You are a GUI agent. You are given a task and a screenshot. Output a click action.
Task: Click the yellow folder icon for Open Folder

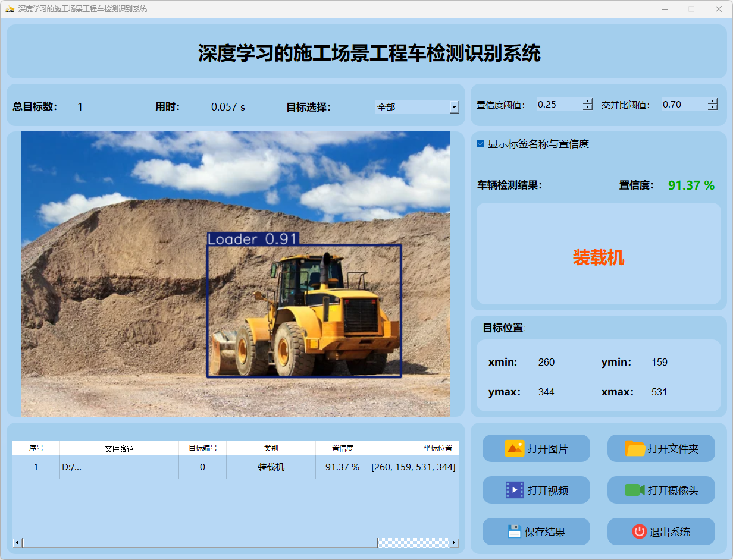[635, 448]
